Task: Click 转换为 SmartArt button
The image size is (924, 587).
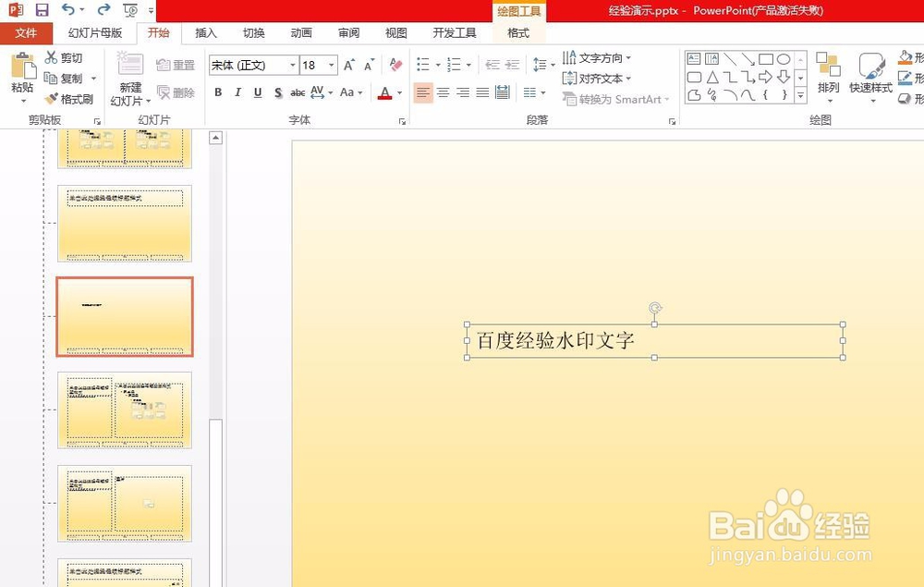Action: pos(615,99)
